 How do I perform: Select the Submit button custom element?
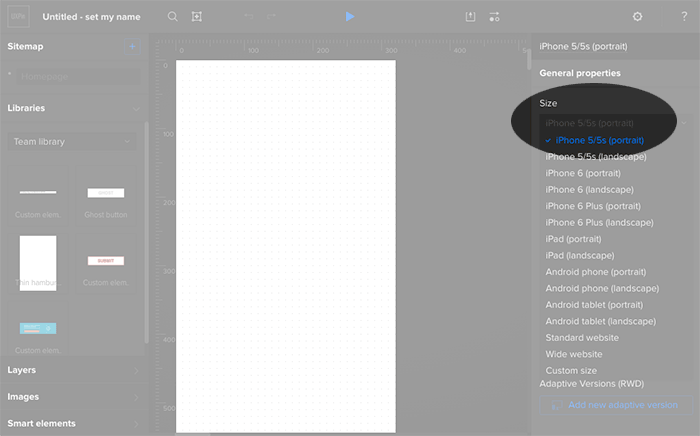click(x=106, y=263)
